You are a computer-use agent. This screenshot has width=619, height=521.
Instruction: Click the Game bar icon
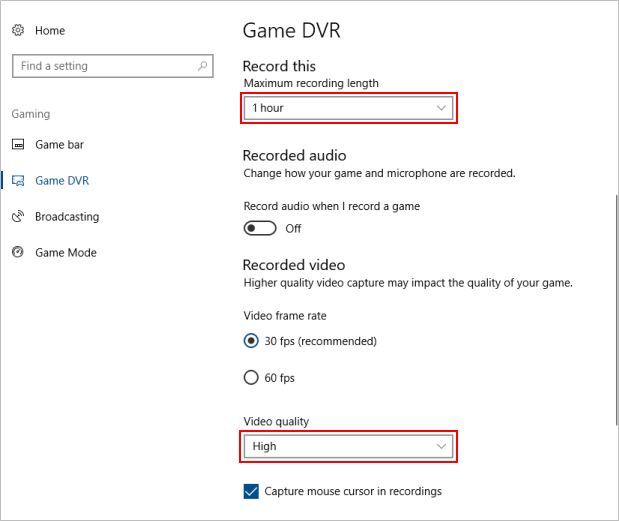coord(18,145)
